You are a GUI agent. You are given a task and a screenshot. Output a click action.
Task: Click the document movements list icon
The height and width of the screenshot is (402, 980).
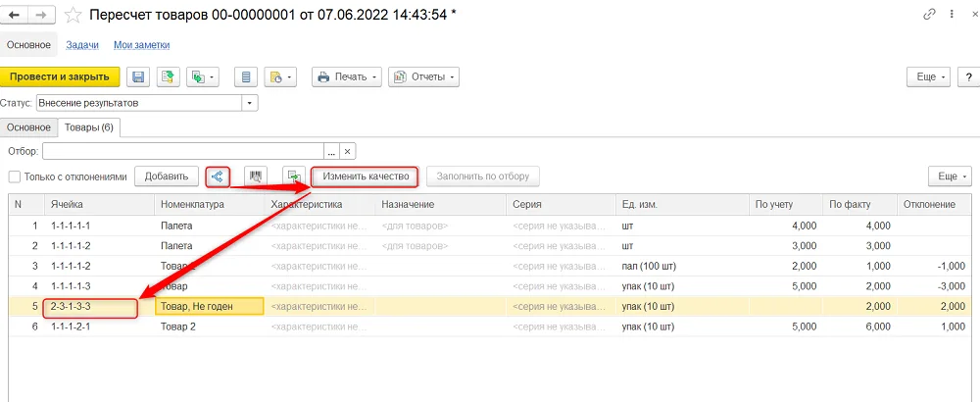pyautogui.click(x=246, y=76)
